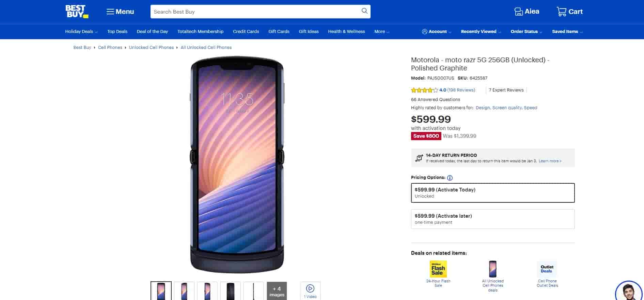
Task: Click the Search Best Buy field
Action: point(255,12)
